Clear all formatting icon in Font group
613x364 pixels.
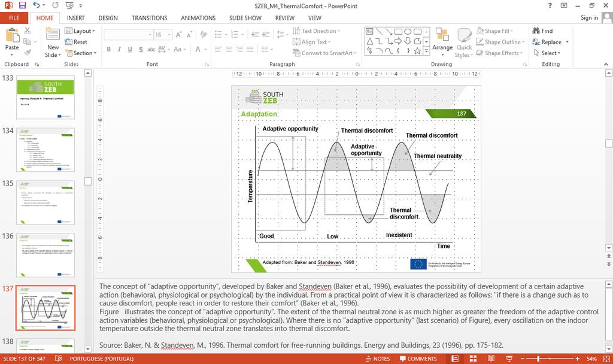point(204,35)
